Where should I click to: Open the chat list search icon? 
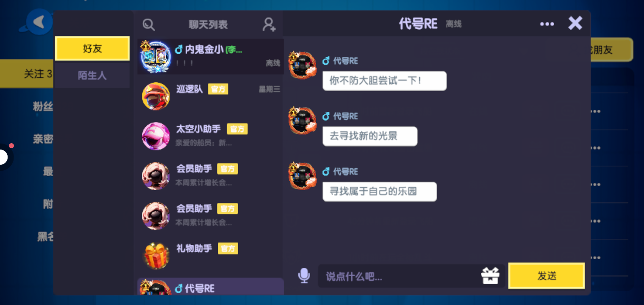tap(148, 25)
